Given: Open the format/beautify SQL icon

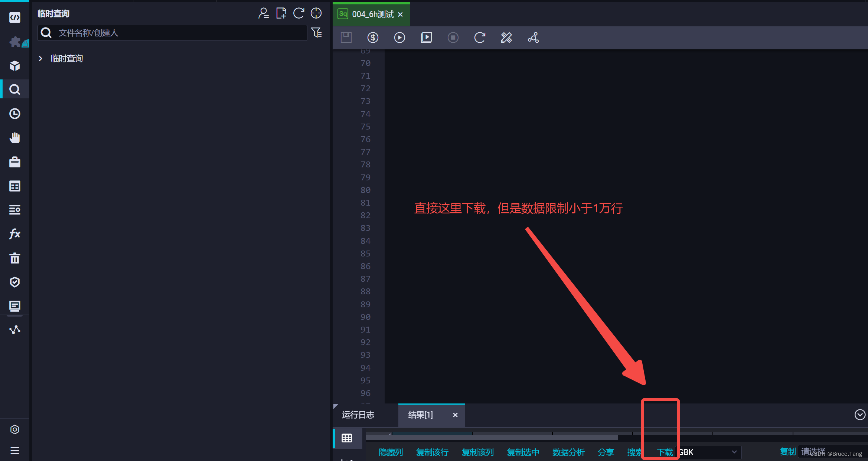Looking at the screenshot, I should 506,37.
